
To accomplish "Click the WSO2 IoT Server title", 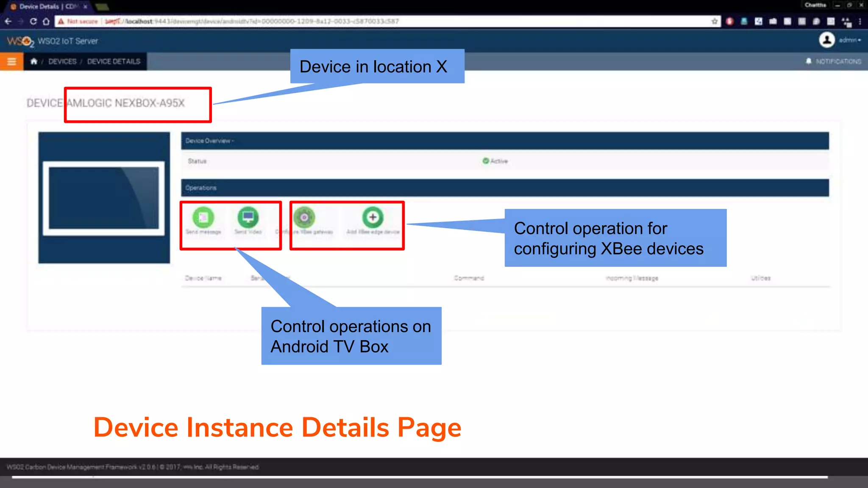I will click(x=68, y=41).
